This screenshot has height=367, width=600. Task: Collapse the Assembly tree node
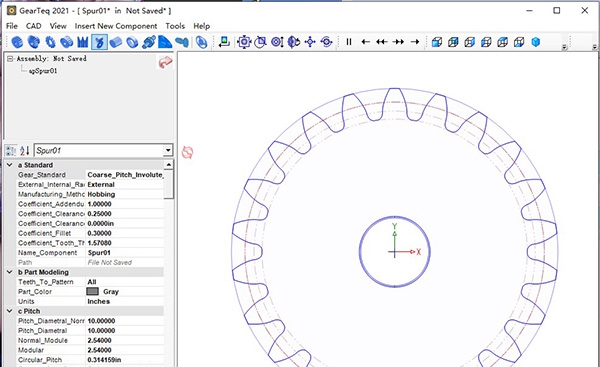pos(10,59)
